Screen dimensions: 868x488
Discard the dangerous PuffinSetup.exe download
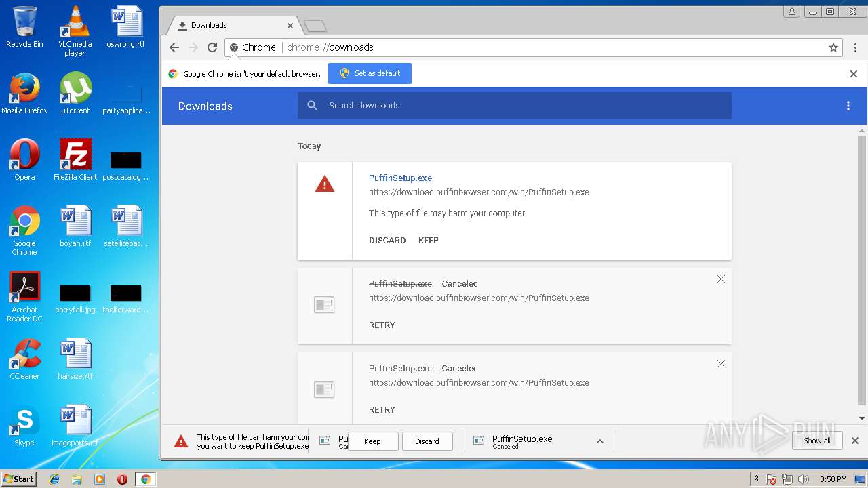(x=387, y=241)
